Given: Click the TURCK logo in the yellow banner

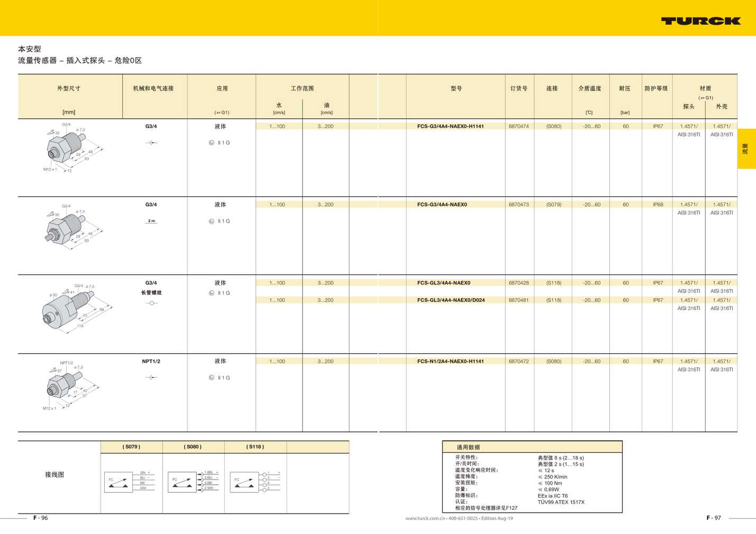Looking at the screenshot, I should 700,21.
